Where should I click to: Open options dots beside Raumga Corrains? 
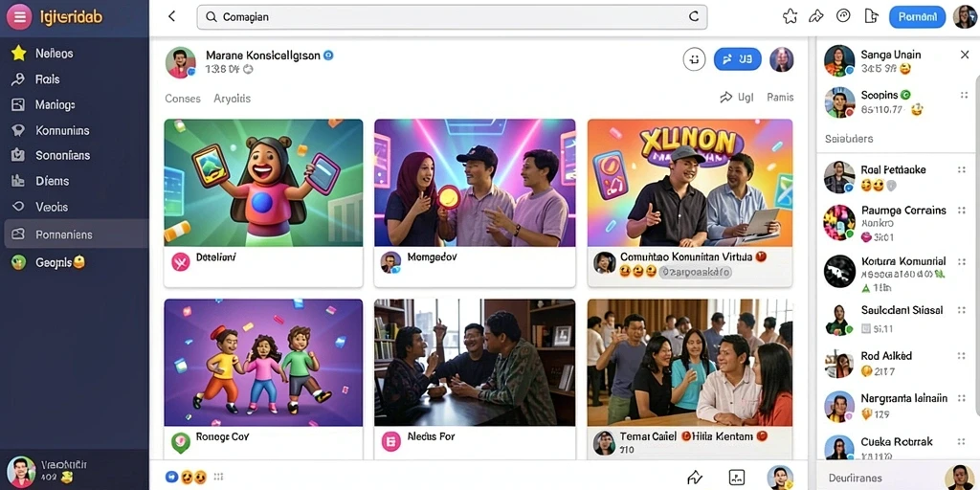pos(962,211)
